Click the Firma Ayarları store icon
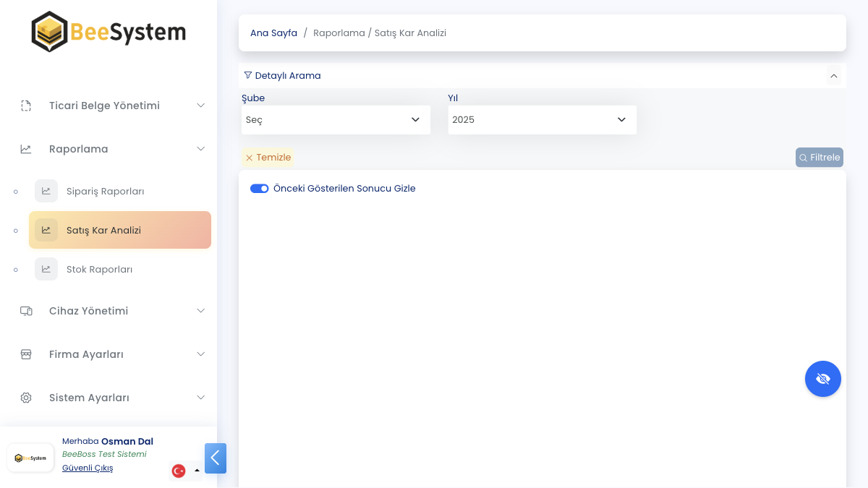The height and width of the screenshot is (488, 868). point(26,354)
